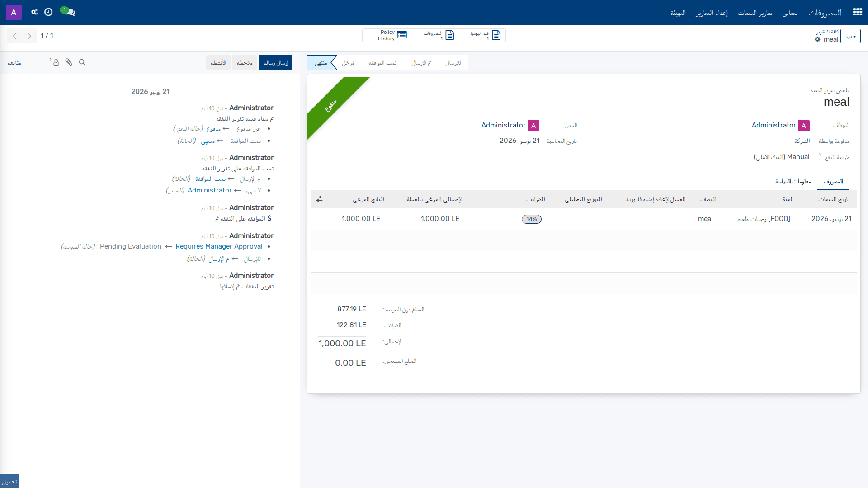Open the apps grid menu icon
Viewport: 868px width, 488px height.
tap(858, 12)
